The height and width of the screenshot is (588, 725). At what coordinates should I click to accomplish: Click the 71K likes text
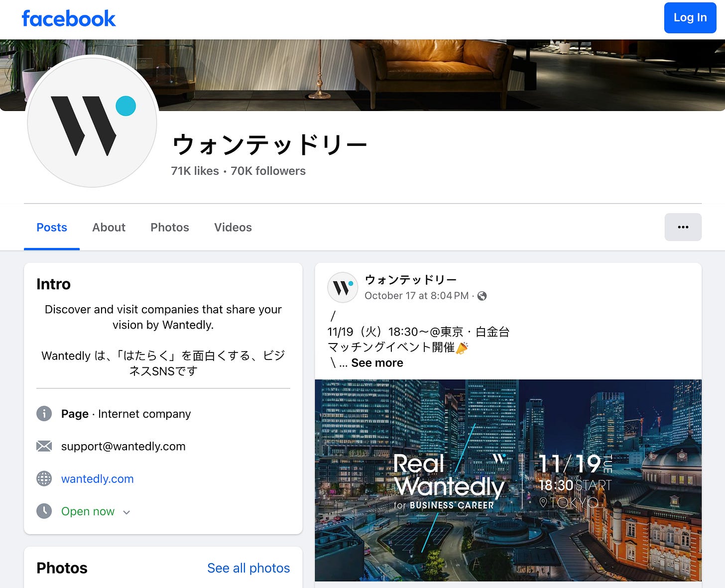[195, 171]
